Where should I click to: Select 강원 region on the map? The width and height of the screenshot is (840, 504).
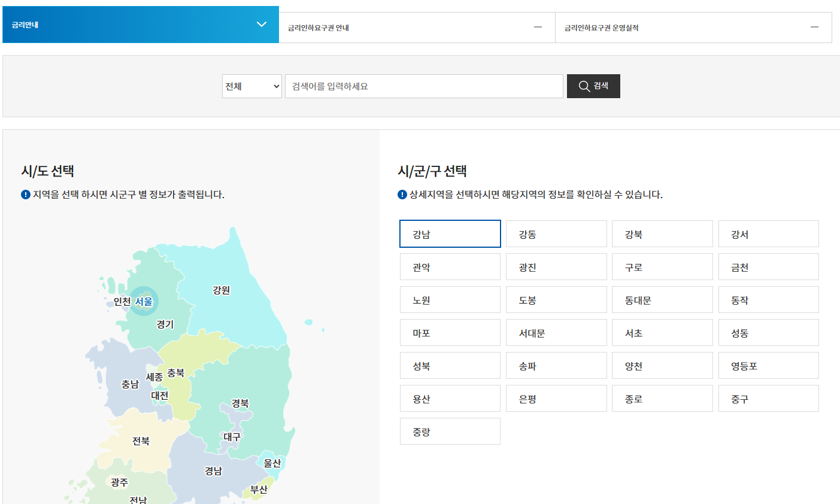pyautogui.click(x=221, y=290)
